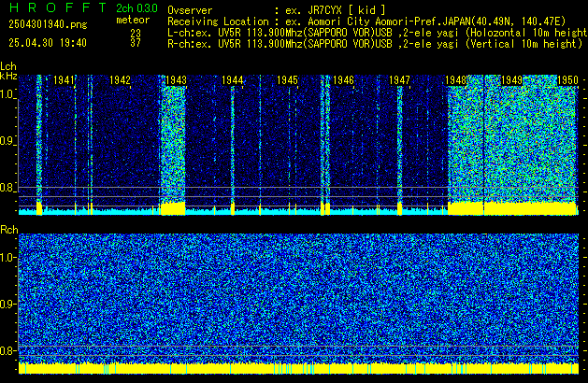588x383 pixels.
Task: Click the Lch channel label
Action: click(x=8, y=66)
